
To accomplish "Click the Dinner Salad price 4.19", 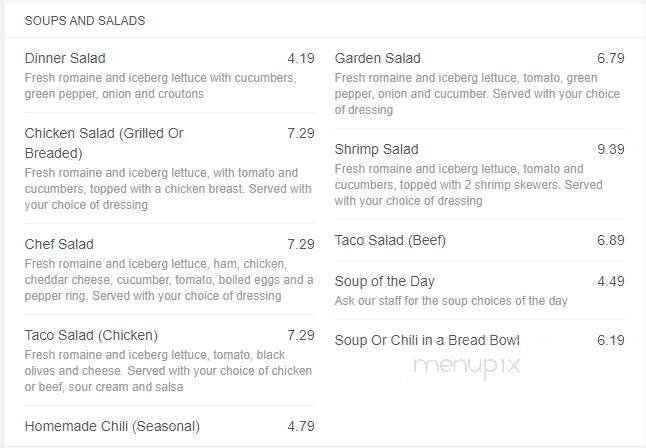I will (301, 58).
